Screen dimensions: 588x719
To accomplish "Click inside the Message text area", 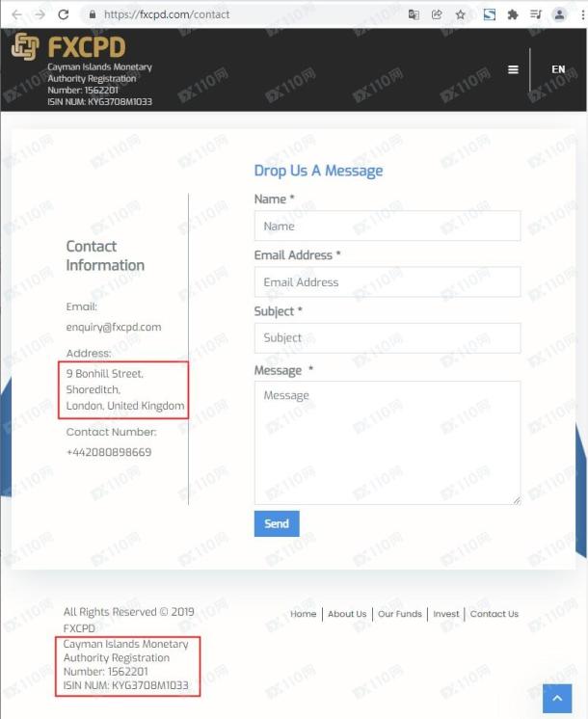I will tap(388, 442).
